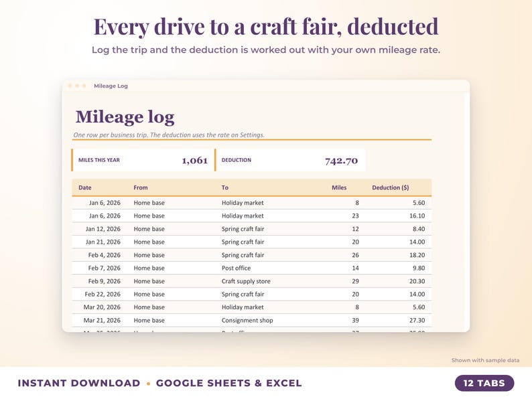Click the 'Deduction ($)' column header

390,187
